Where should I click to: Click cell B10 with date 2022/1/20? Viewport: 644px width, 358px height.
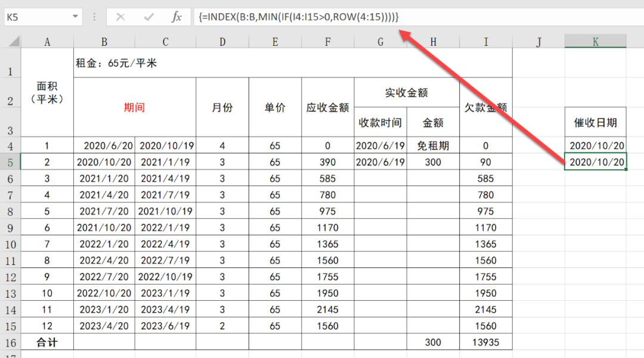click(104, 244)
